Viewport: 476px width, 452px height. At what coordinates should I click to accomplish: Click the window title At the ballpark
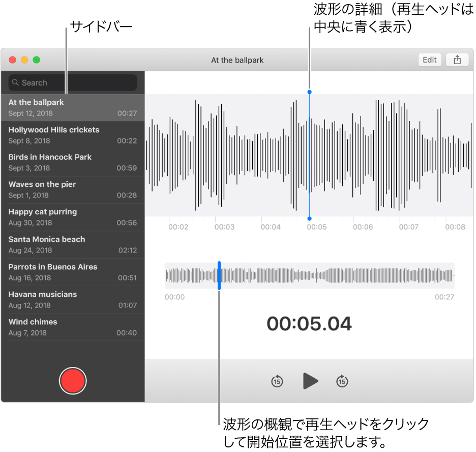[237, 60]
